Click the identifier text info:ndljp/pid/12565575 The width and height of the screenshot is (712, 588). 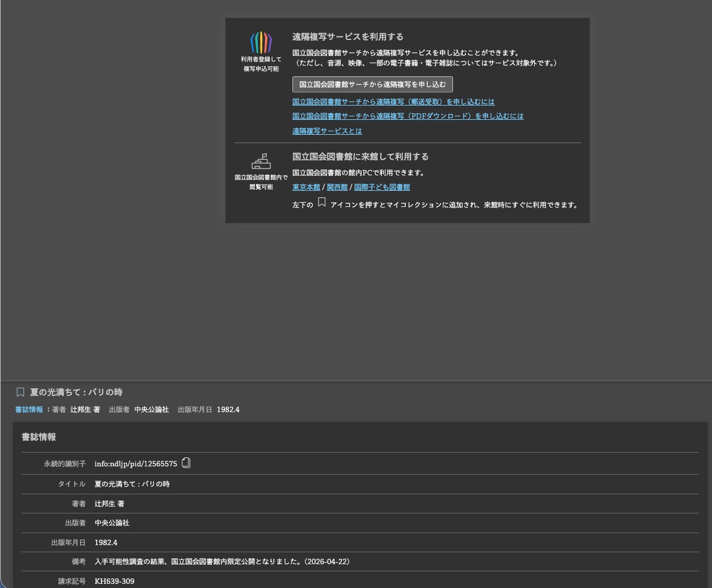[x=135, y=464]
